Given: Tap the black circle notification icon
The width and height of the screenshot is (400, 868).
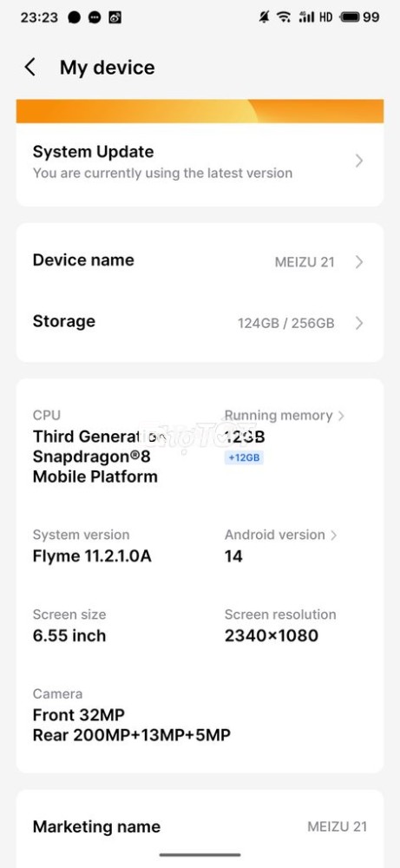Looking at the screenshot, I should (74, 17).
